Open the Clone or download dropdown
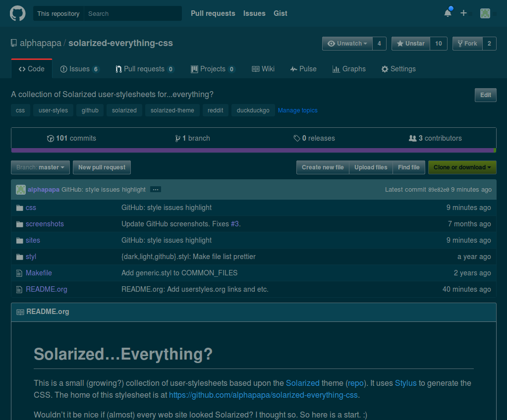This screenshot has height=420, width=507. click(462, 167)
